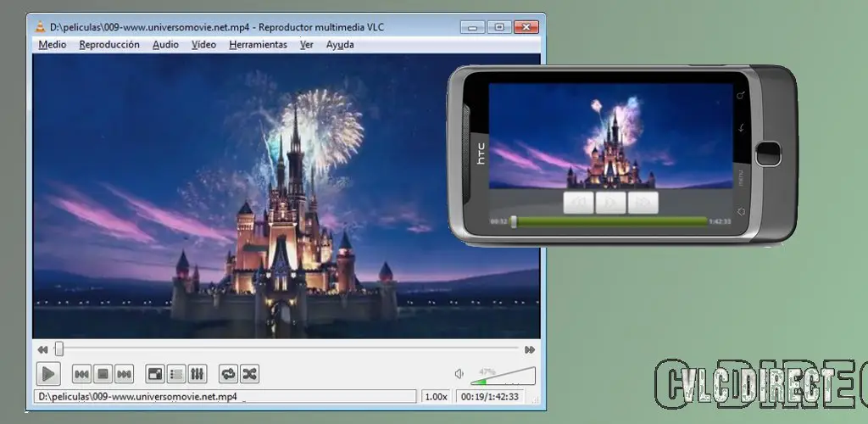Open the Vídeo menu

tap(203, 45)
